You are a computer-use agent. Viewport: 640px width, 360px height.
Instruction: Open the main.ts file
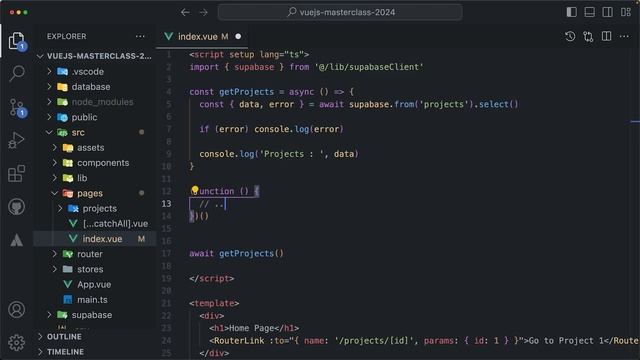click(x=95, y=300)
